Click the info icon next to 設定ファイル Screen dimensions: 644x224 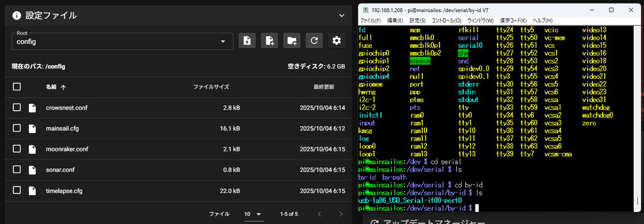tap(17, 16)
